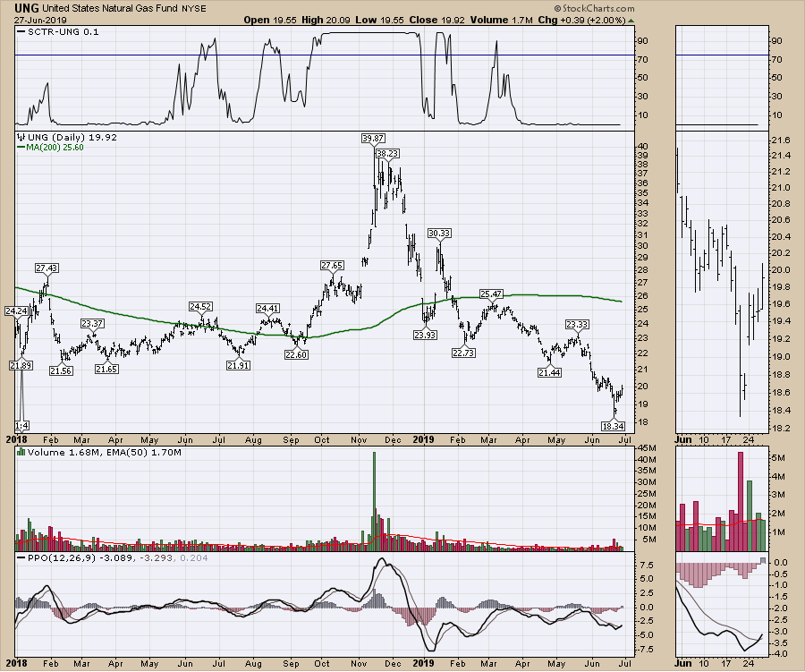Image resolution: width=805 pixels, height=672 pixels.
Task: Click the green line marker before MA(200)
Action: tap(21, 147)
